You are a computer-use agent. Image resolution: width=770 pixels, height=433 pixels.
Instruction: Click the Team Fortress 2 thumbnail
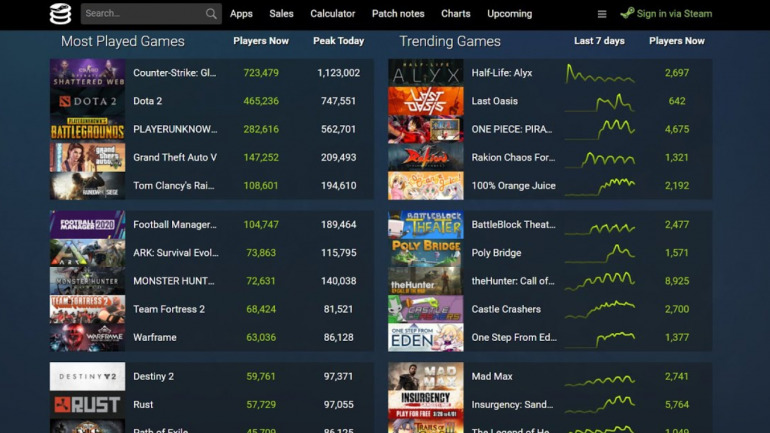[x=87, y=309]
